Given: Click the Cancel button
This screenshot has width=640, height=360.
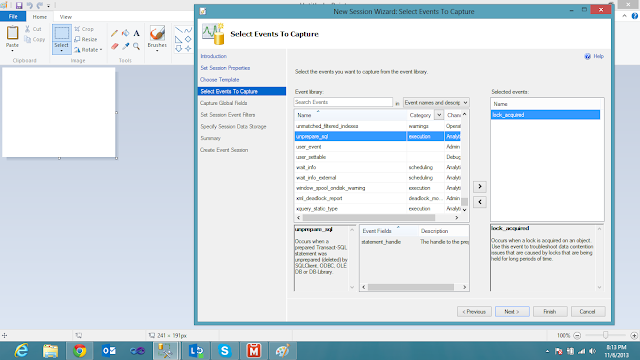Looking at the screenshot, I should click(x=588, y=311).
